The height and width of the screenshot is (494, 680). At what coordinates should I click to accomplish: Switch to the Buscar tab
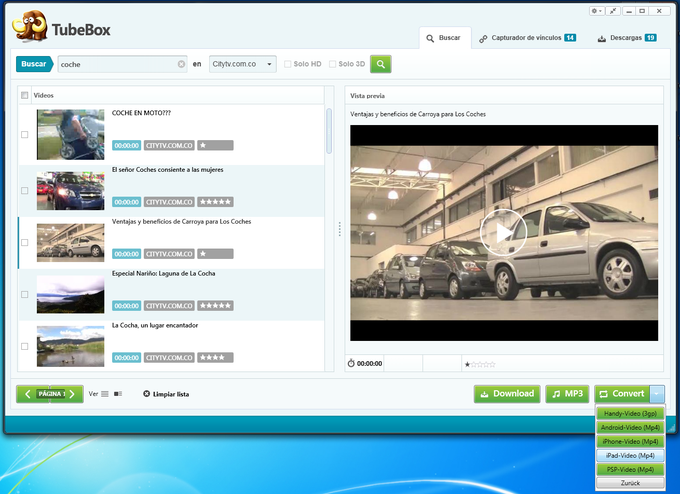pyautogui.click(x=445, y=38)
